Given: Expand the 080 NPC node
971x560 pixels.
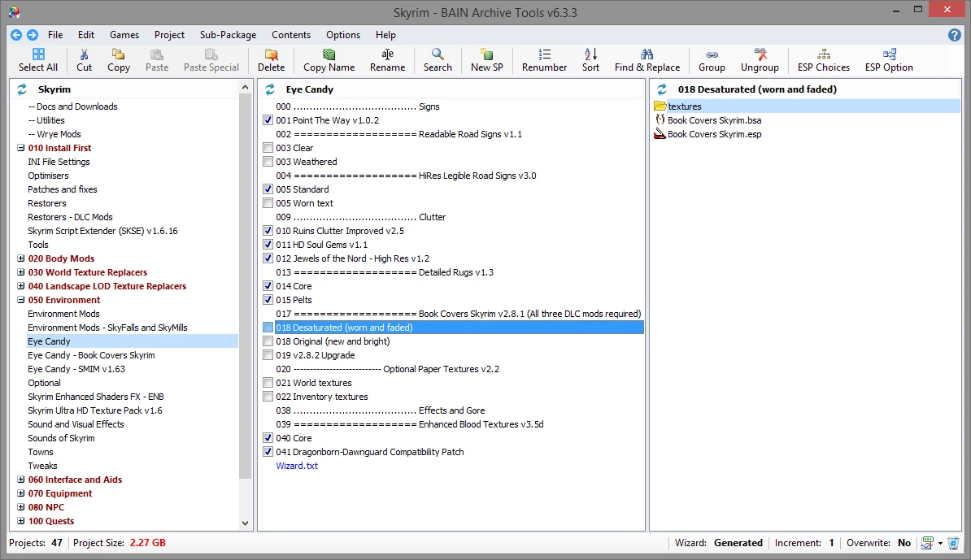Looking at the screenshot, I should (x=20, y=507).
